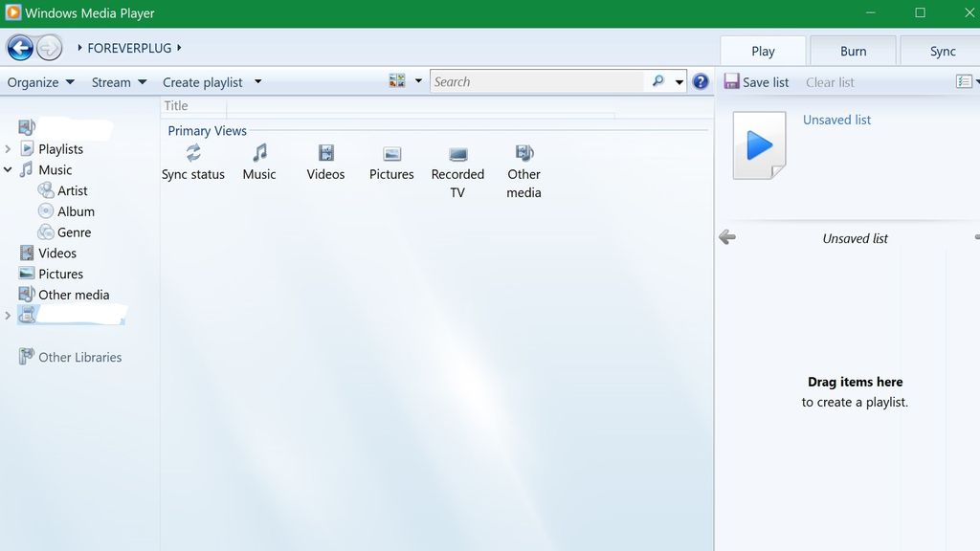Open the Stream dropdown menu
The height and width of the screenshot is (551, 980).
(116, 82)
